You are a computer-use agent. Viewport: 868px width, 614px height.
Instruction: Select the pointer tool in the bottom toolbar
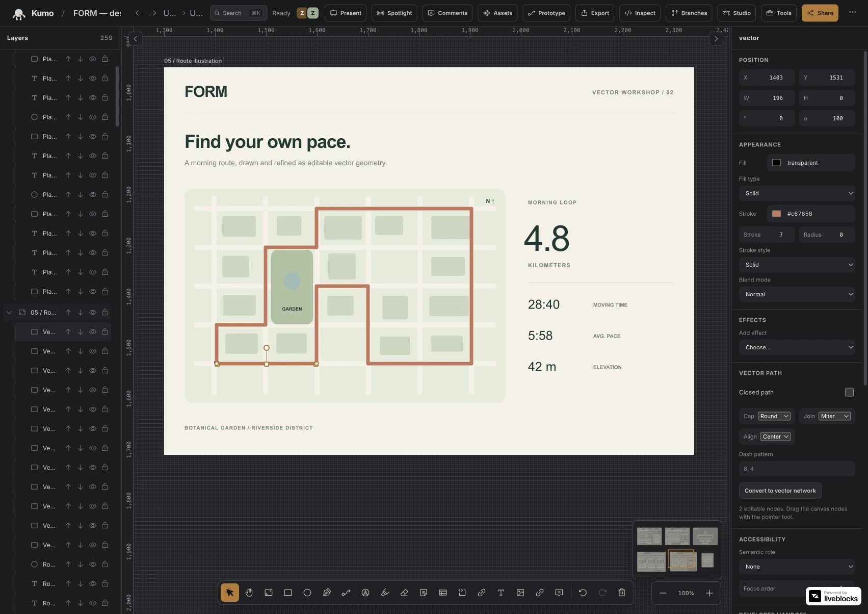tap(229, 593)
